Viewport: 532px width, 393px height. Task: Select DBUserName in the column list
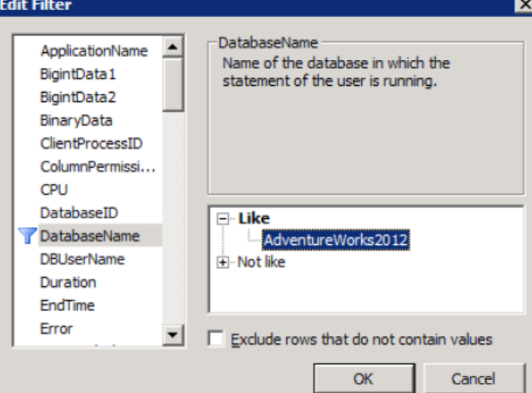click(x=83, y=259)
